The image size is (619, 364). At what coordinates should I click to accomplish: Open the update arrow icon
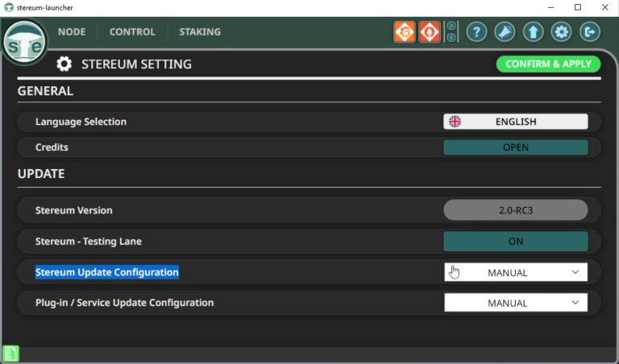(533, 32)
